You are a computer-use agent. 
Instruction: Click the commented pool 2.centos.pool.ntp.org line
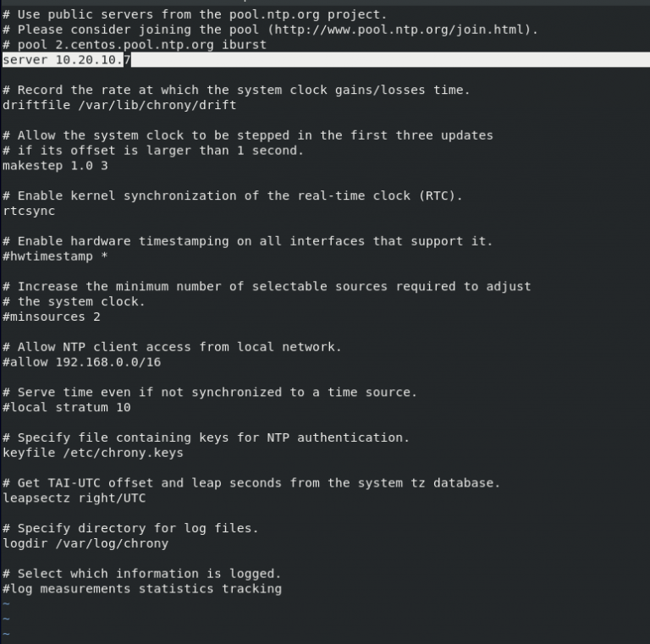(x=135, y=45)
